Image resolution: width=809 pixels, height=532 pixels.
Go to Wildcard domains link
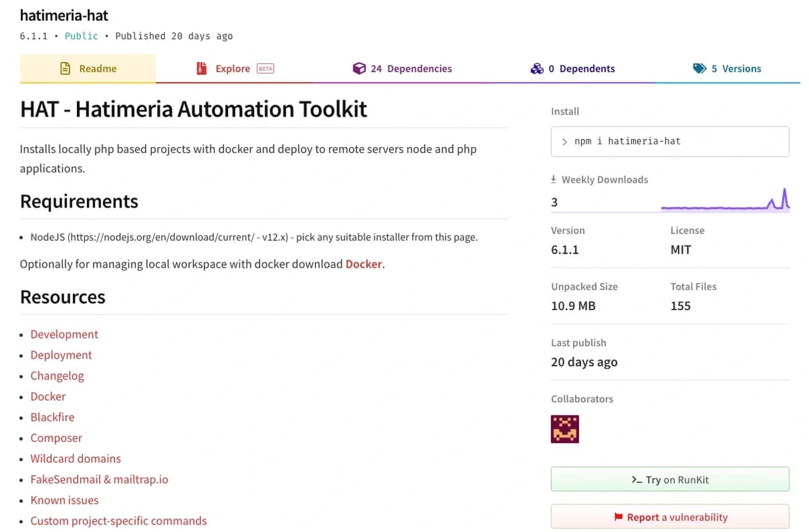(76, 459)
